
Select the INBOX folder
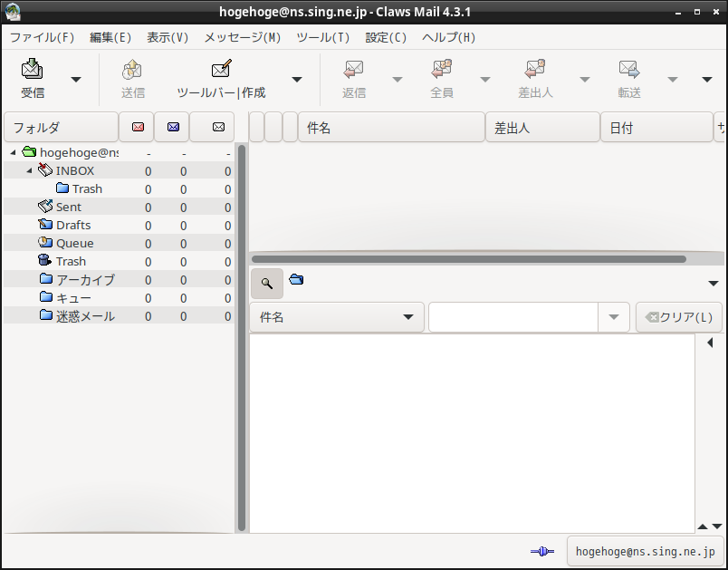pyautogui.click(x=119, y=171)
